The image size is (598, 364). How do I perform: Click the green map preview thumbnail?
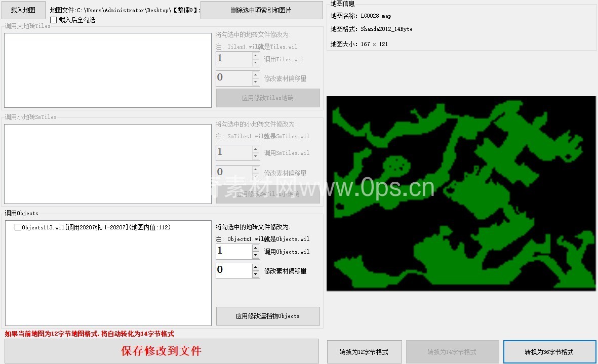[461, 193]
